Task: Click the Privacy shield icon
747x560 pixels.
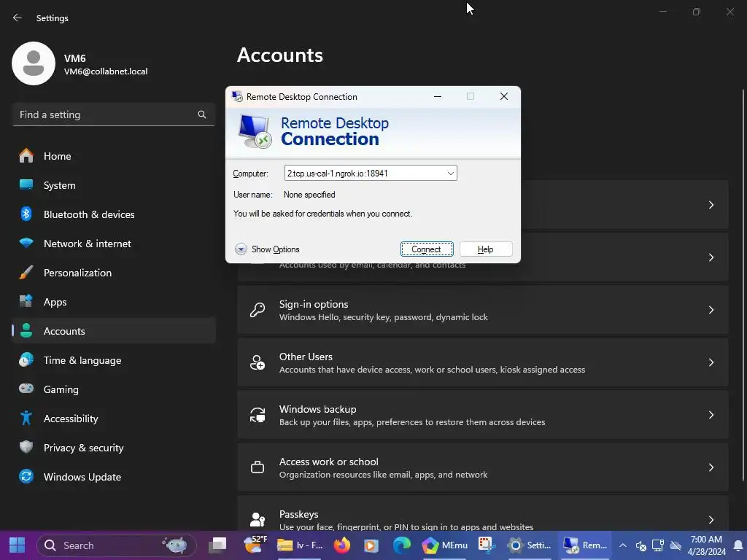Action: pyautogui.click(x=26, y=447)
